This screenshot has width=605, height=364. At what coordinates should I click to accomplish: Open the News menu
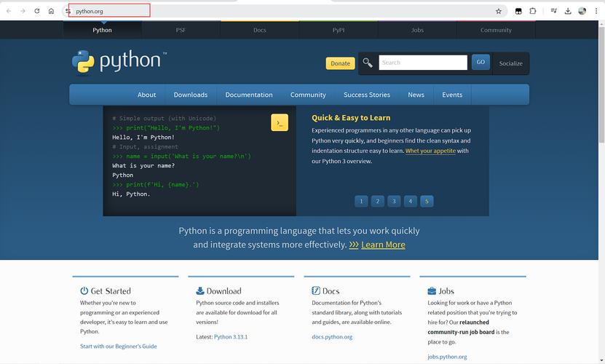pyautogui.click(x=416, y=95)
